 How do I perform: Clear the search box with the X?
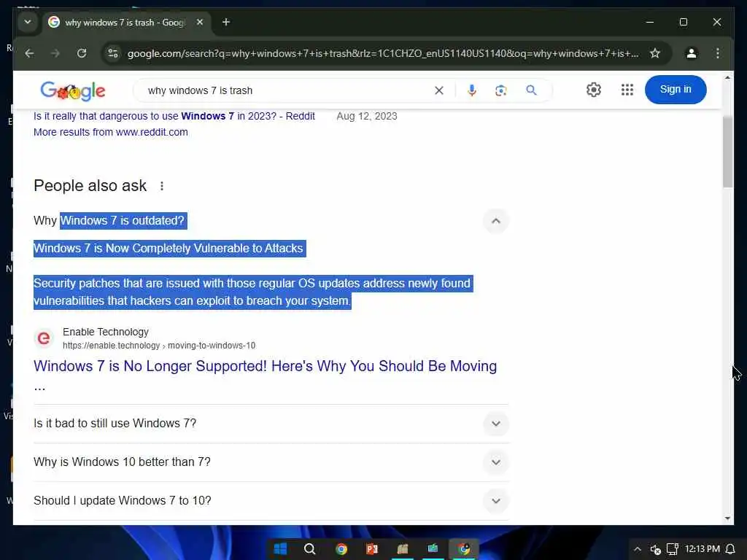pos(438,90)
